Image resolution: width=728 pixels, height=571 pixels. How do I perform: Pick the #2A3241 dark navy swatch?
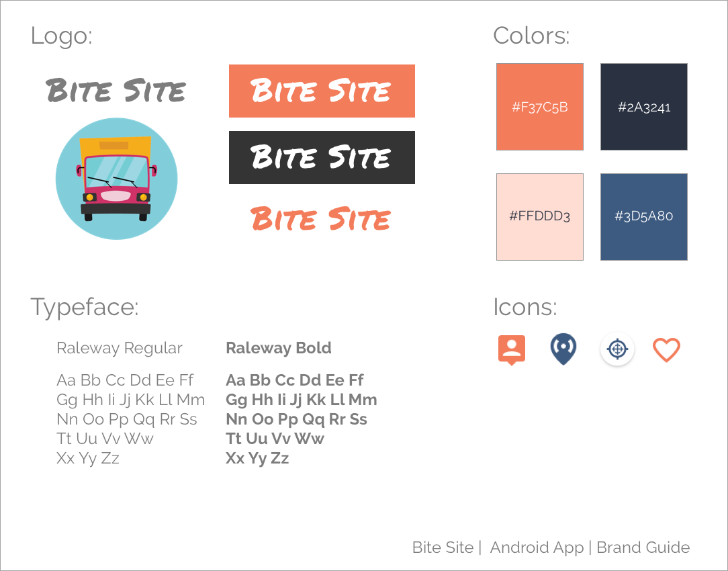[x=643, y=107]
